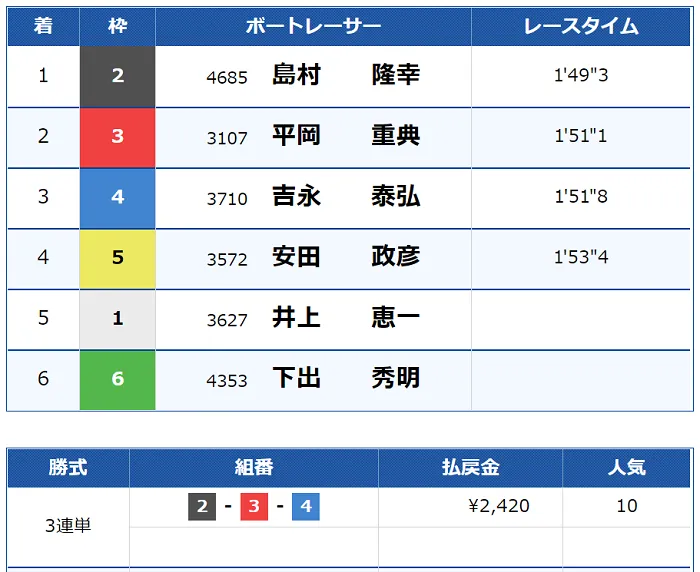Click the ボートレーサー column header
Image resolution: width=700 pixels, height=572 pixels.
tap(313, 27)
